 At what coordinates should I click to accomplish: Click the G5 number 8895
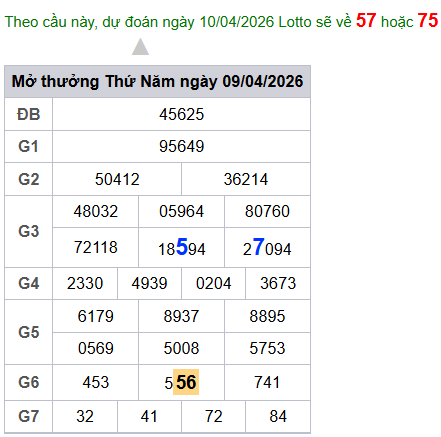[x=267, y=316]
